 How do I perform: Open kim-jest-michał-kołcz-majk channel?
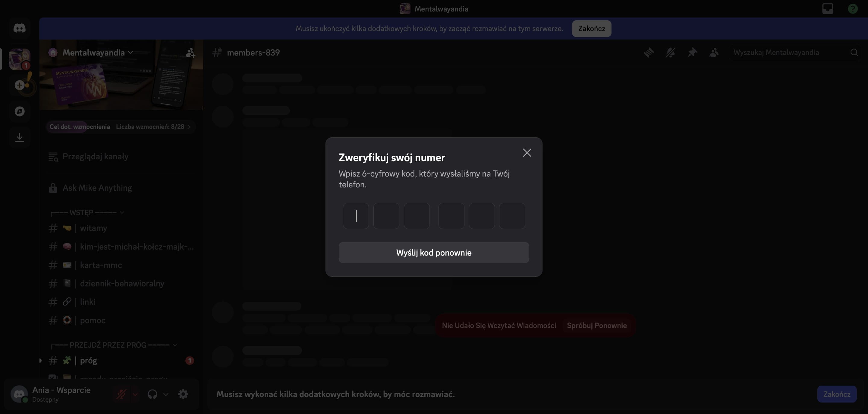[x=121, y=247]
